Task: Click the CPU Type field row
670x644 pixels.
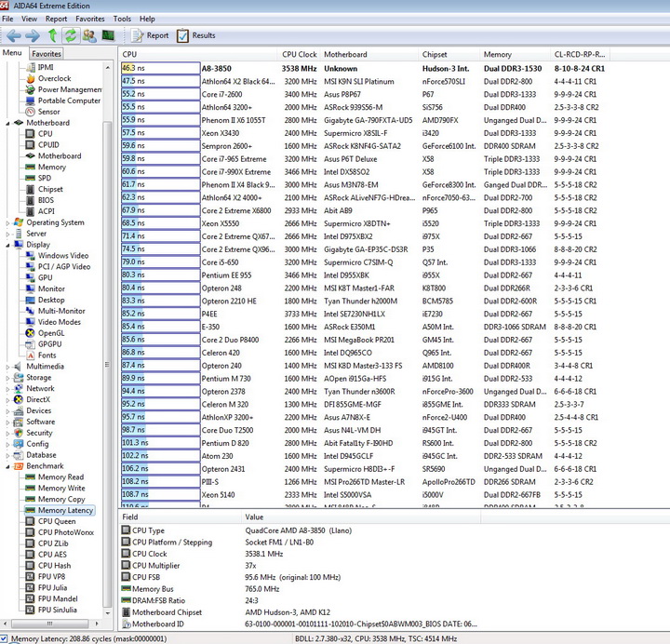Action: [x=299, y=530]
